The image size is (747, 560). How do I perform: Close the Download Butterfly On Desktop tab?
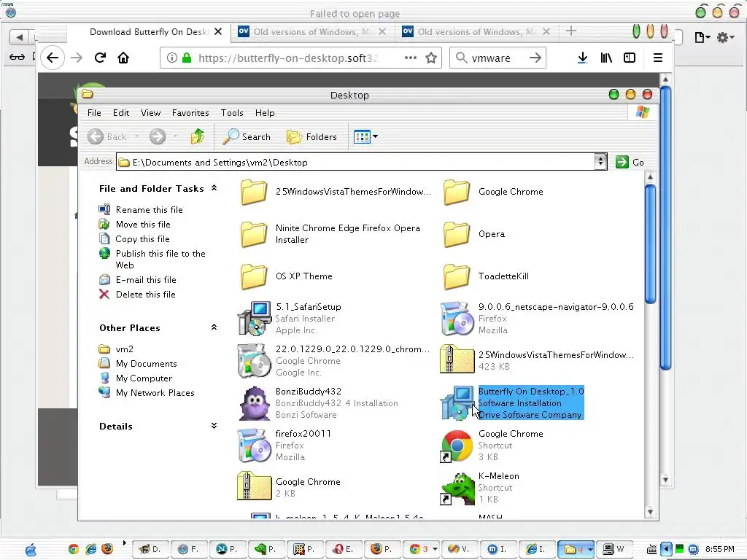[x=217, y=31]
